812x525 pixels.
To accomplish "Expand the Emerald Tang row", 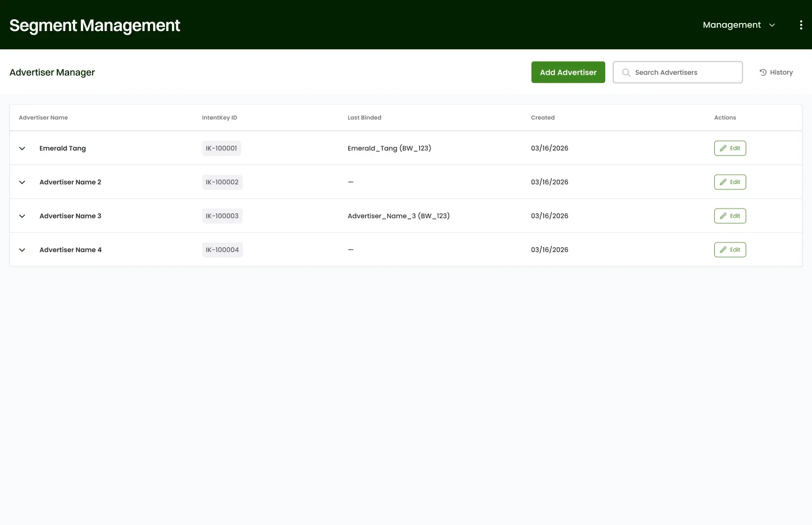I will [22, 148].
